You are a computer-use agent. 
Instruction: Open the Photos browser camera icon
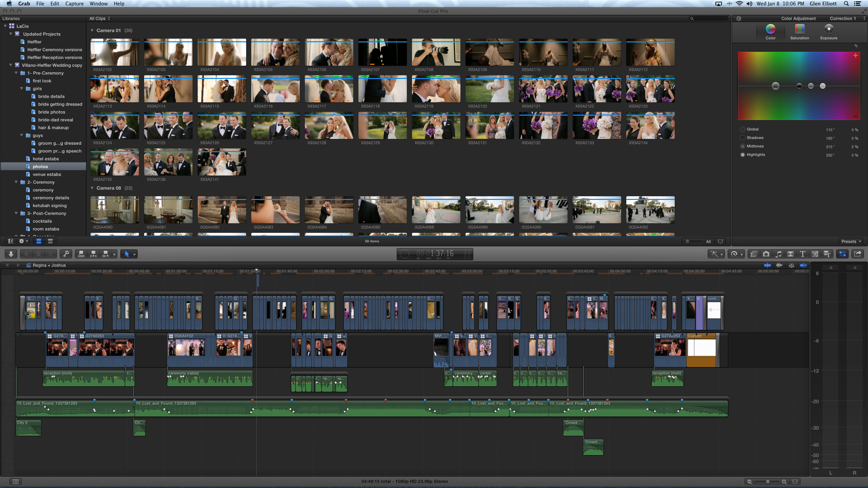pyautogui.click(x=766, y=254)
